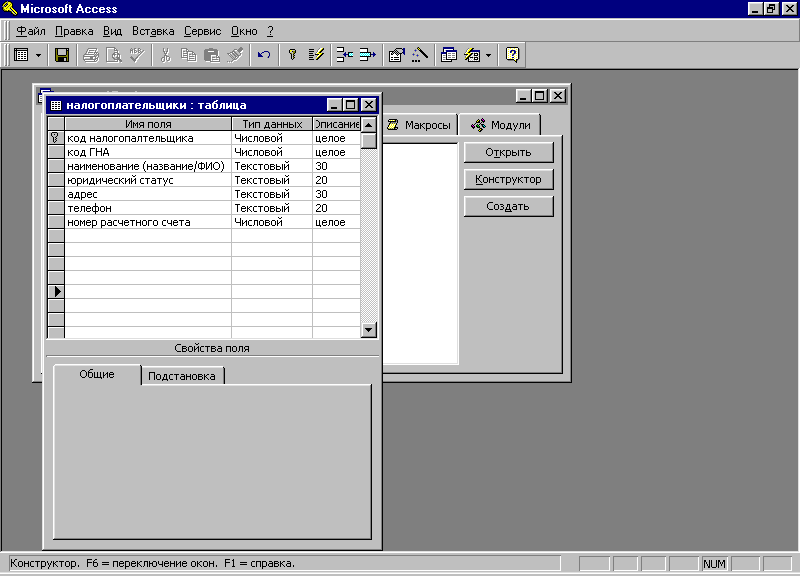Open Print Preview from toolbar
This screenshot has height=576, width=800.
click(x=113, y=55)
